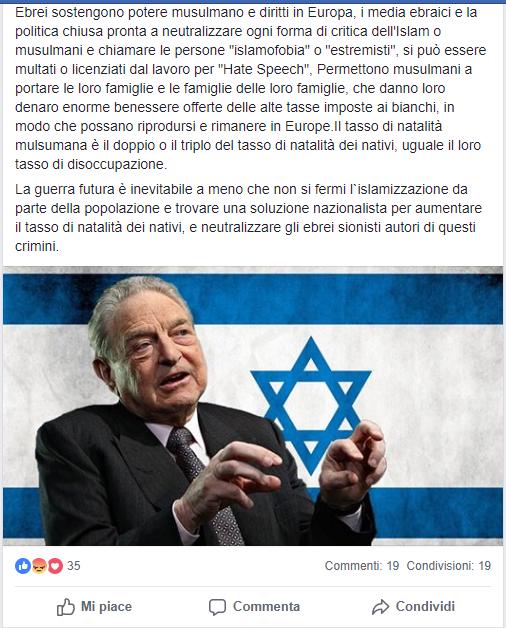Click the raised hands in the photo

point(288,469)
